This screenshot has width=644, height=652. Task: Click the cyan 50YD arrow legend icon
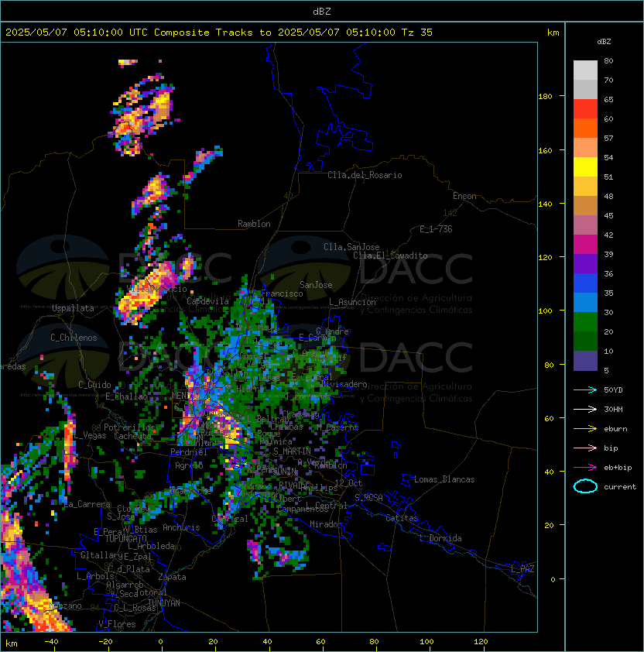[x=585, y=390]
